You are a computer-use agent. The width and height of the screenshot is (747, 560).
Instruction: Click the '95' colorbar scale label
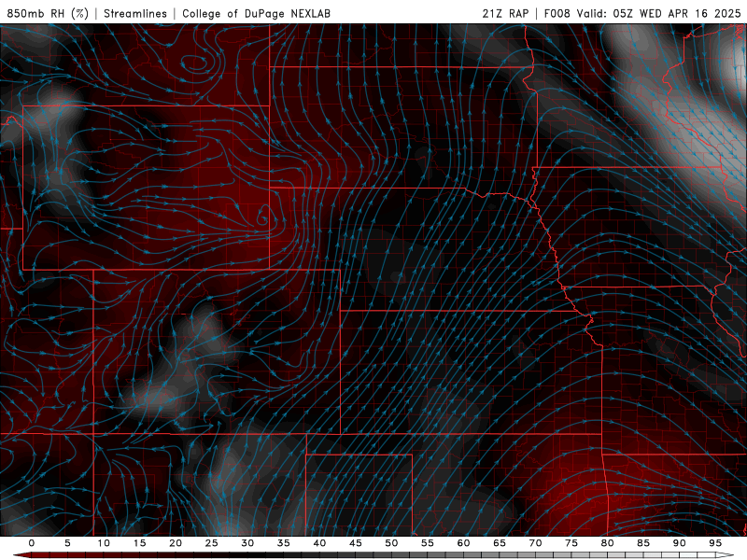click(x=715, y=543)
